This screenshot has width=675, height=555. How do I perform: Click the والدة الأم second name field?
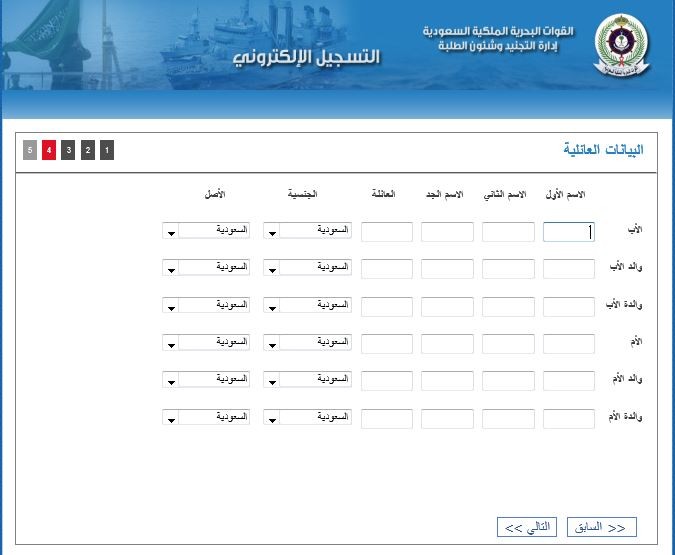(508, 419)
